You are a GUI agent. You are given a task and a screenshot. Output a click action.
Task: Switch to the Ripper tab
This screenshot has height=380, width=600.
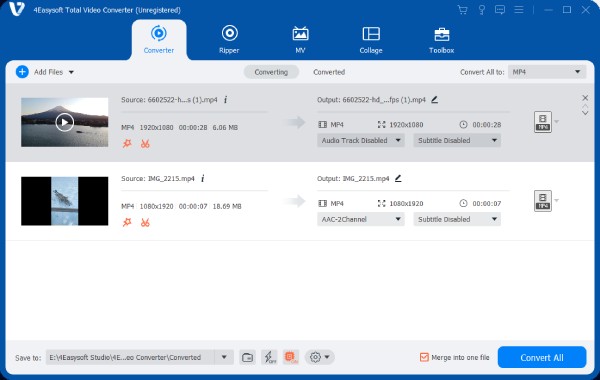[x=229, y=40]
